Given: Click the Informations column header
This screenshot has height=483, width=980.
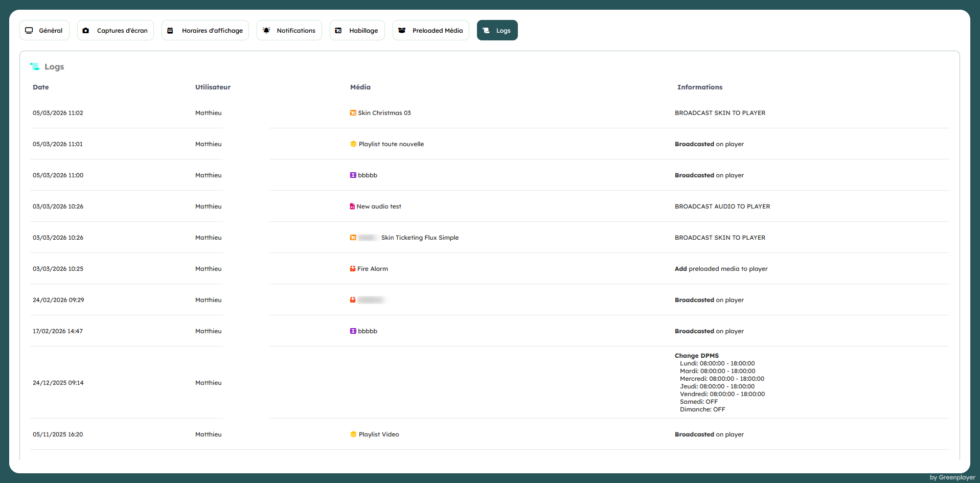Looking at the screenshot, I should pyautogui.click(x=700, y=87).
